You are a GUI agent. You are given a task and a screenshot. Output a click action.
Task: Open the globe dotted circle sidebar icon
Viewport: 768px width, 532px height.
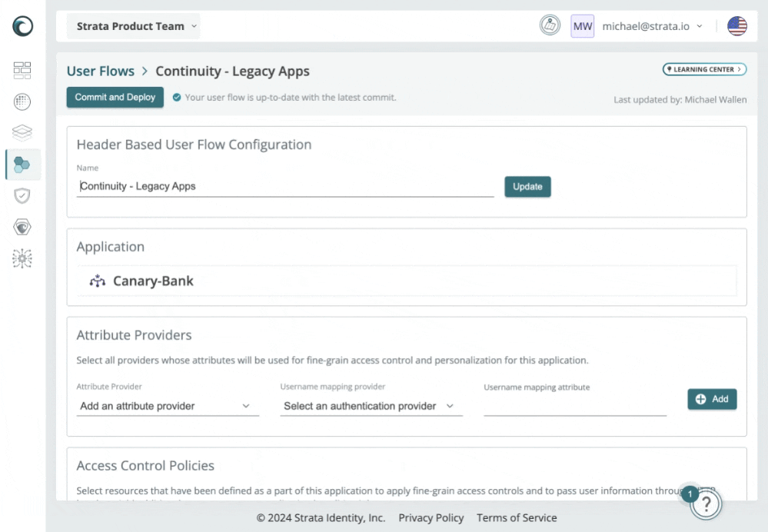click(x=22, y=101)
